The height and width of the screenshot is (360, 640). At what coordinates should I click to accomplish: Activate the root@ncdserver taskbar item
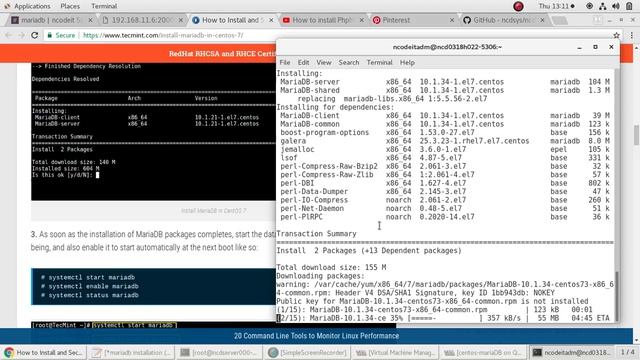220,352
